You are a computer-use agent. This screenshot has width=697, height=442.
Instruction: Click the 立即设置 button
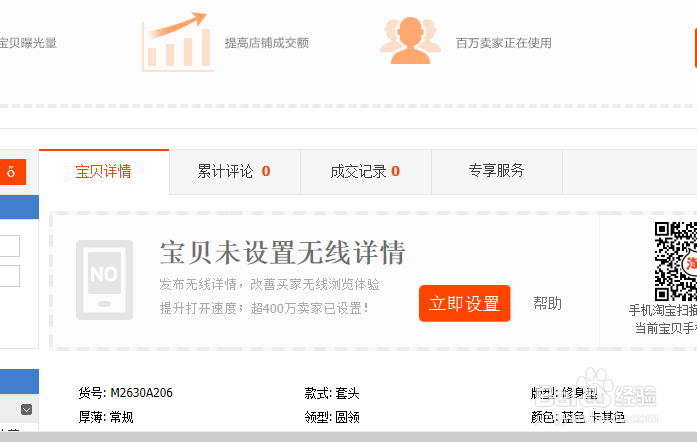465,303
